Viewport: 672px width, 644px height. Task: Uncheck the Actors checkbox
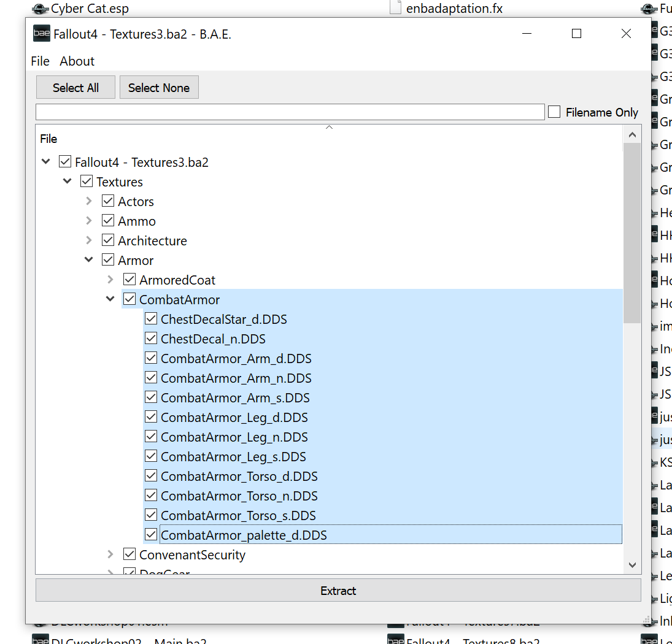[x=107, y=201]
